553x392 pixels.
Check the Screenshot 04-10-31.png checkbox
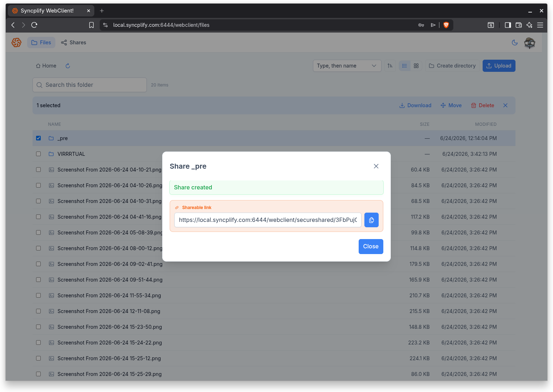39,201
